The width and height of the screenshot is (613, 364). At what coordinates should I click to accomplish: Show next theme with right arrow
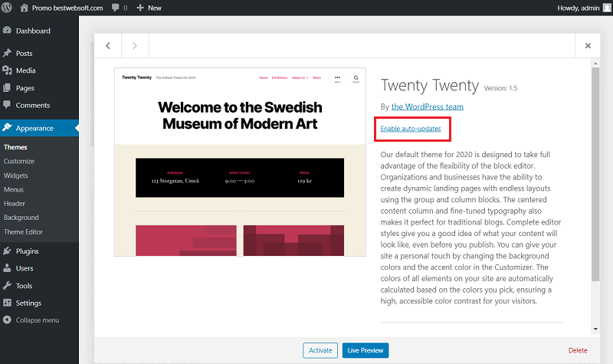tap(135, 46)
